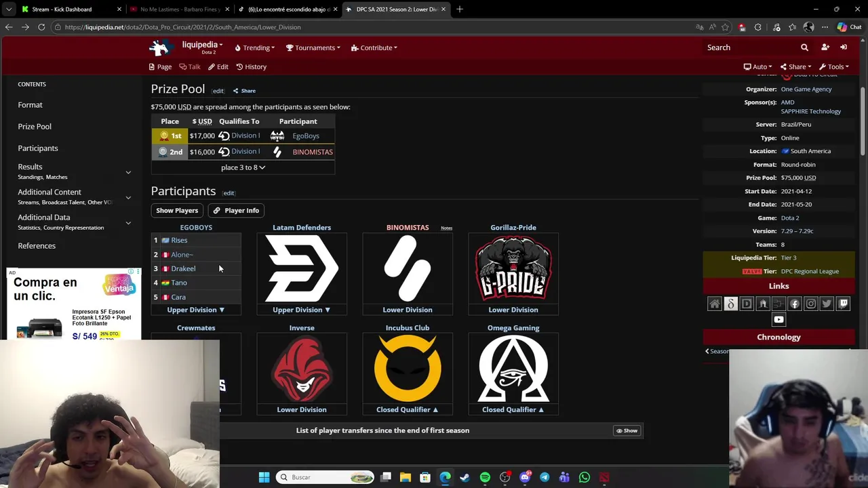
Task: Switch to the Talk tab
Action: point(190,66)
